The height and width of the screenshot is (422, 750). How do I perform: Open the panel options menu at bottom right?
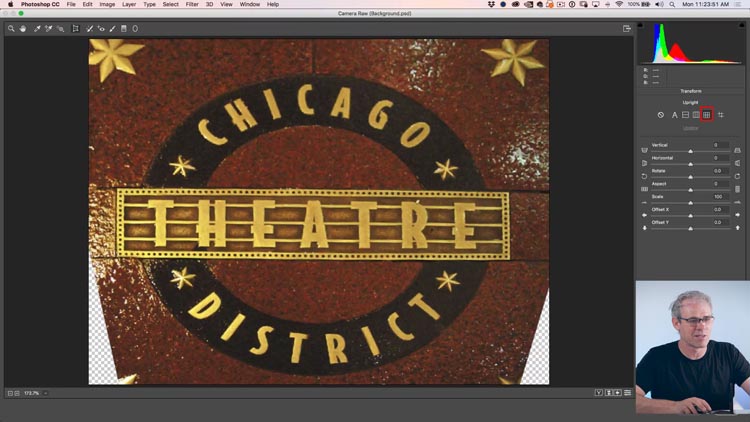pos(628,393)
